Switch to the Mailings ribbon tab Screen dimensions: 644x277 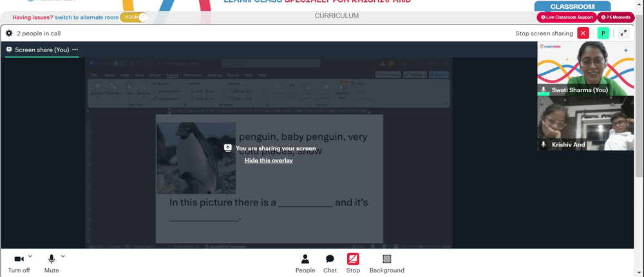[x=214, y=75]
